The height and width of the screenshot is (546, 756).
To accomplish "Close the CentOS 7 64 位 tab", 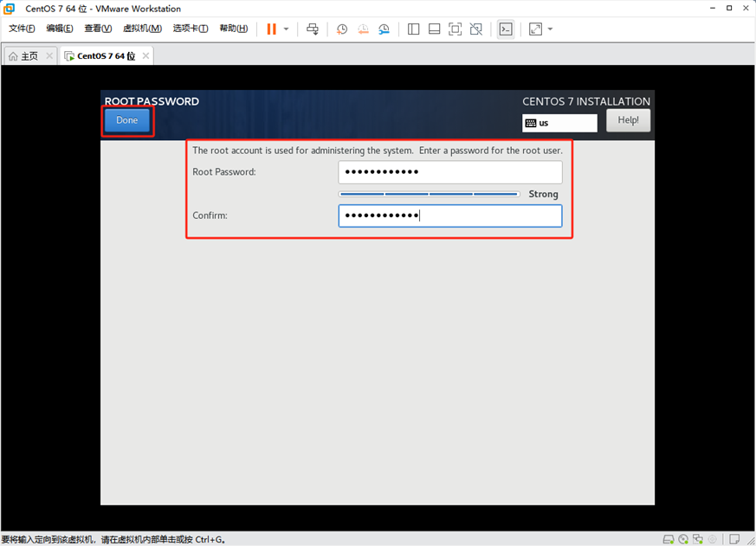I will (x=145, y=56).
